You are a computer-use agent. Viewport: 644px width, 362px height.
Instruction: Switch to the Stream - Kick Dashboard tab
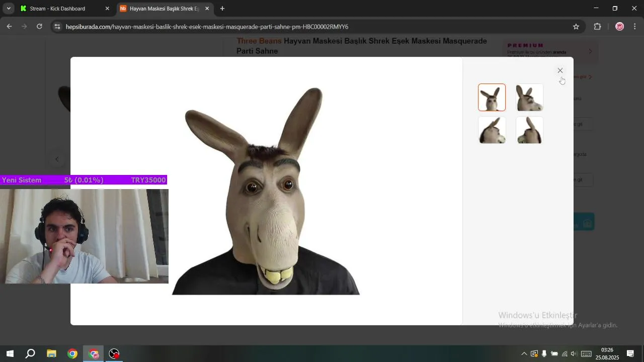(64, 9)
